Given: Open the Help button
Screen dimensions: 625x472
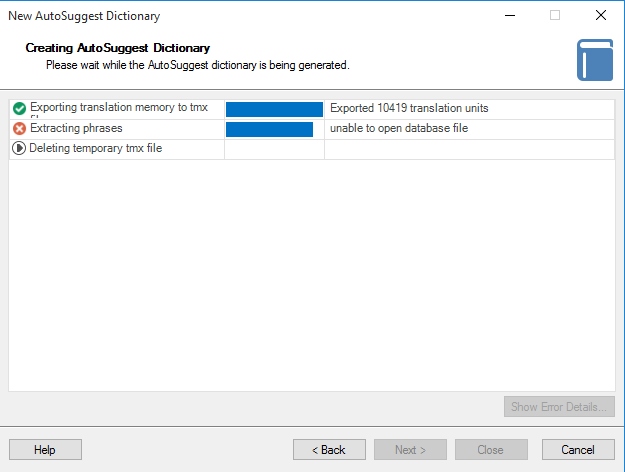Looking at the screenshot, I should (x=45, y=450).
